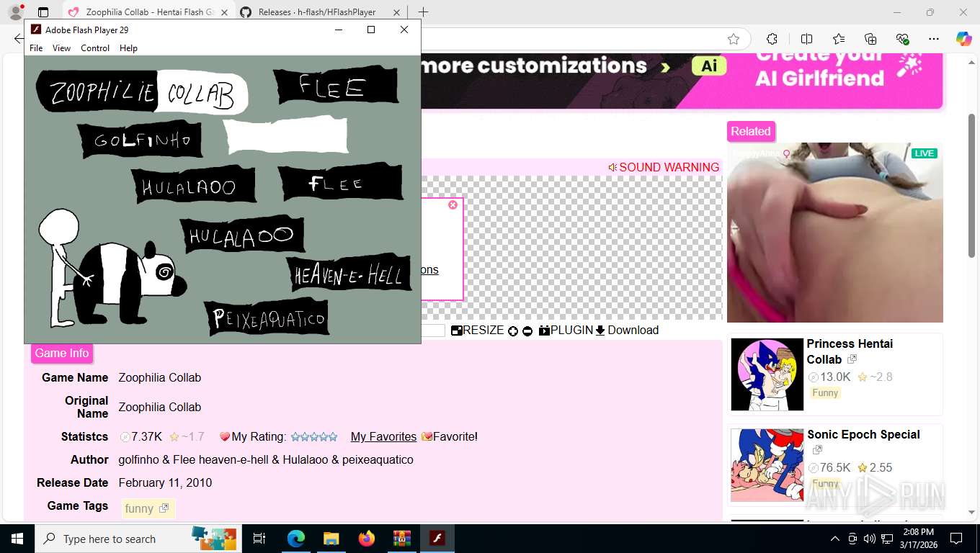
Task: Click the second FLEE button in Flash
Action: click(x=340, y=181)
